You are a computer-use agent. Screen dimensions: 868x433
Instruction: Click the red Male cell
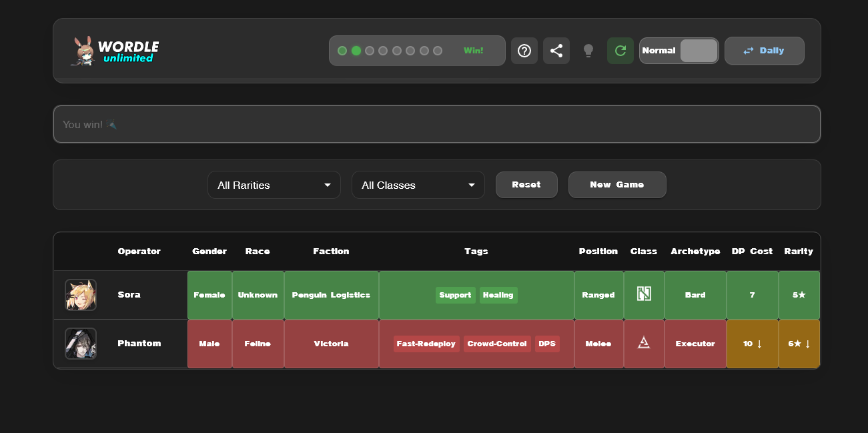click(x=209, y=344)
